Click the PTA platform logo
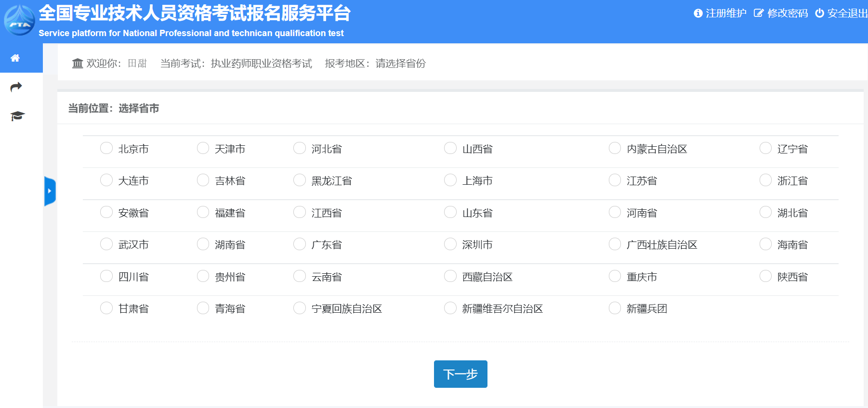Screen dimensions: 868x408 [x=19, y=20]
